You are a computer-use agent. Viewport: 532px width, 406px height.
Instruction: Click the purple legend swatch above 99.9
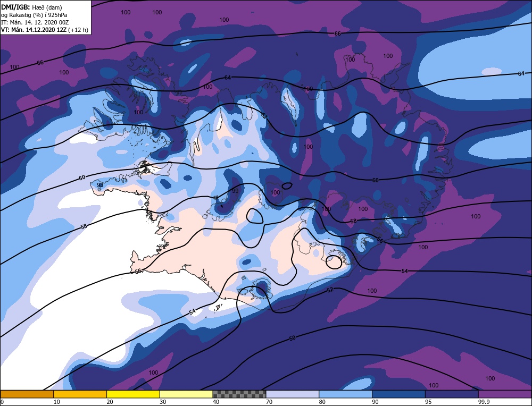(x=505, y=394)
